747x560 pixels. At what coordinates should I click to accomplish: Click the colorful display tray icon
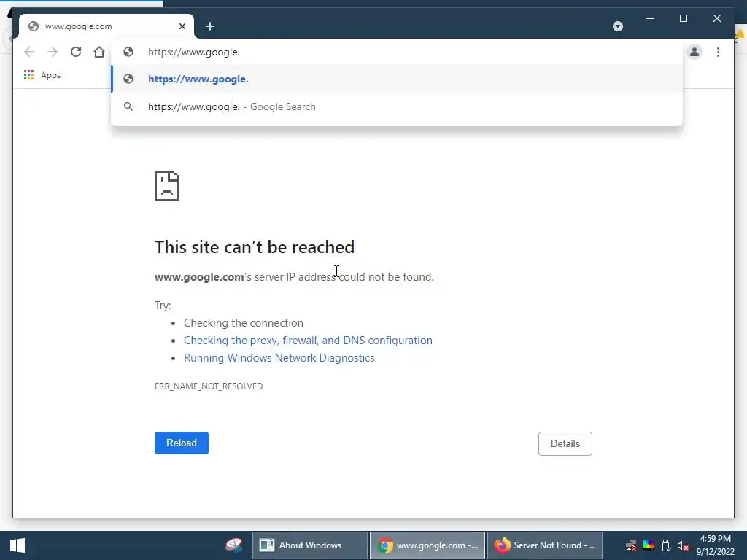click(649, 545)
